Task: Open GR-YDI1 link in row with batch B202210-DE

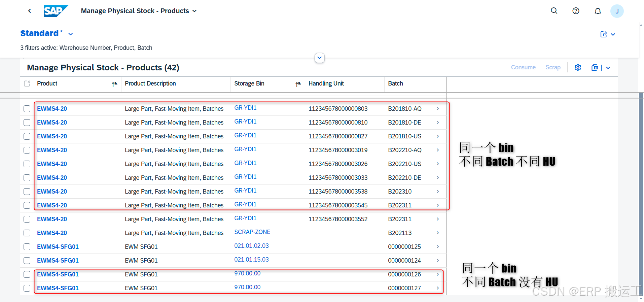Action: coord(245,177)
